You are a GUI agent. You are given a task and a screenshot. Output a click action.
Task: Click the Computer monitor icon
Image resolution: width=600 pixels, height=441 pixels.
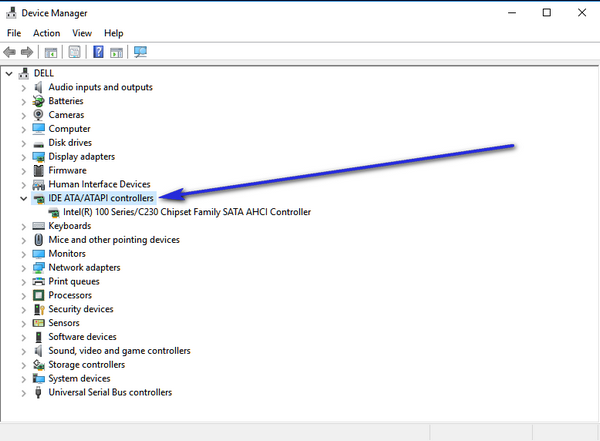click(38, 129)
